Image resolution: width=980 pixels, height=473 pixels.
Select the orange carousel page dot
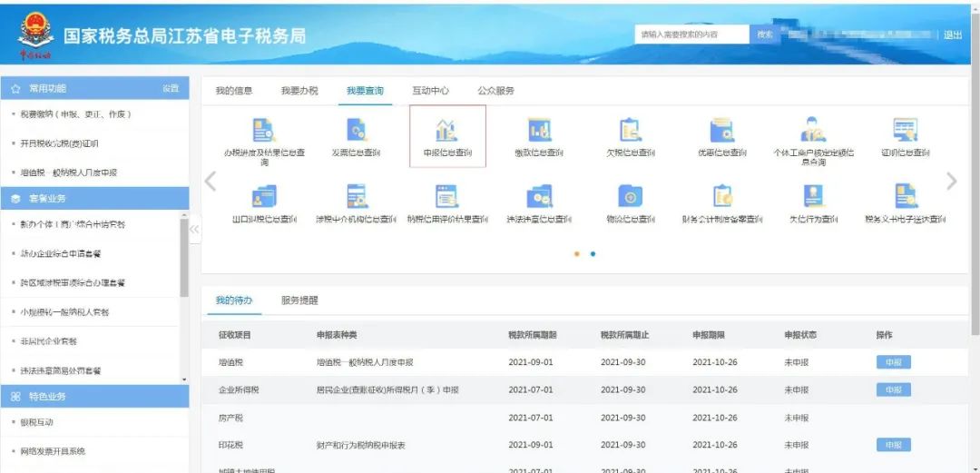pos(576,254)
